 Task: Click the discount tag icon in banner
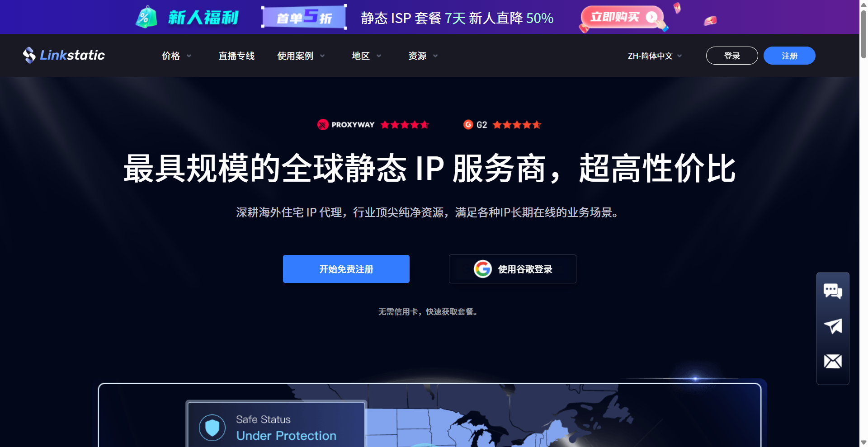pos(146,17)
